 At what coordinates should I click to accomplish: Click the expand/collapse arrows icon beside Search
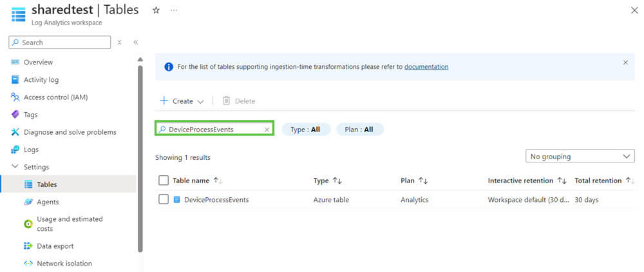[120, 43]
